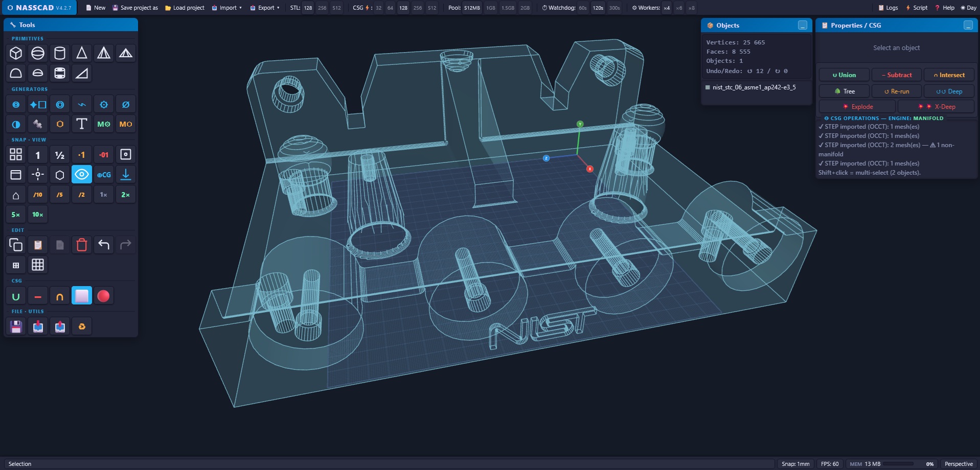Set CSG resolution to 32
This screenshot has height=470, width=980.
point(378,8)
